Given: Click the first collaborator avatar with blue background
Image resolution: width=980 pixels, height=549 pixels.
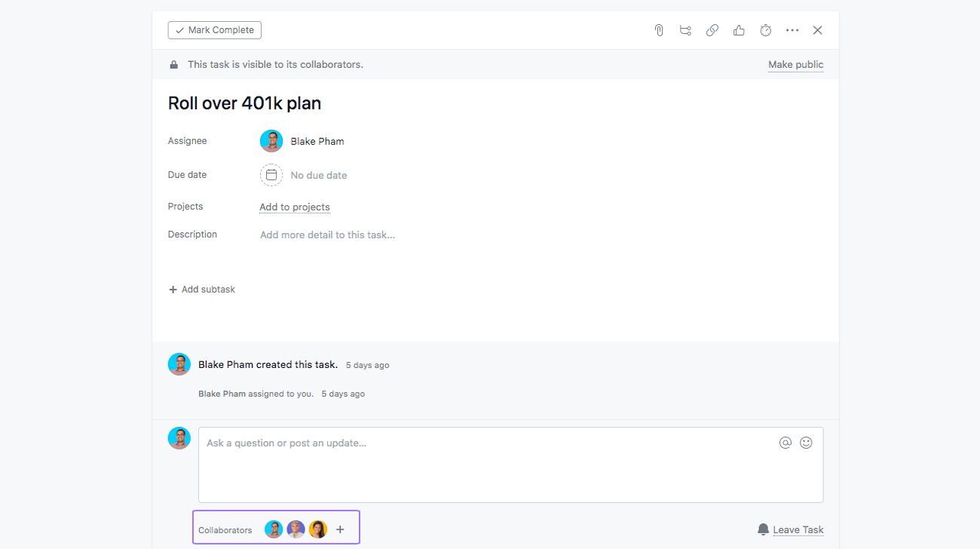Looking at the screenshot, I should pyautogui.click(x=274, y=529).
